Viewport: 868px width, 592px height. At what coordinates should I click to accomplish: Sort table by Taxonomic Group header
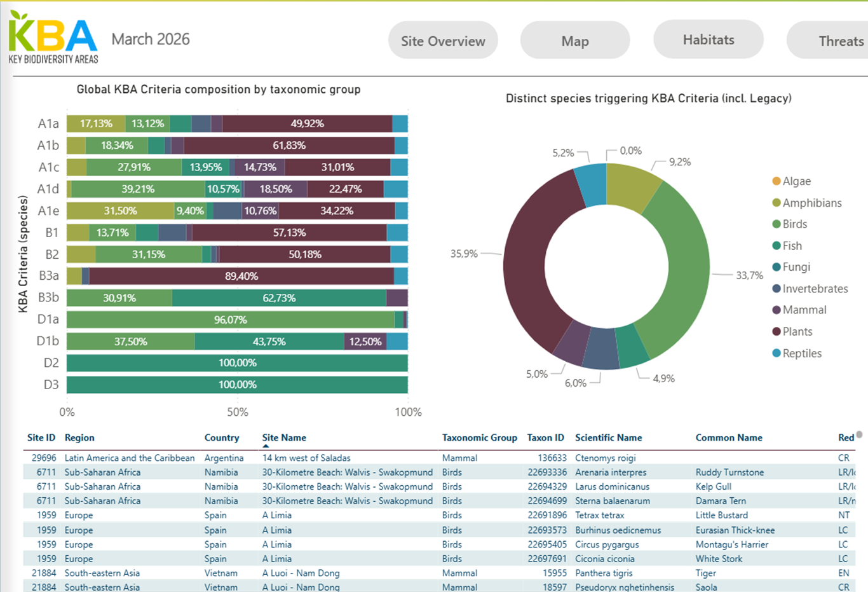pyautogui.click(x=479, y=437)
